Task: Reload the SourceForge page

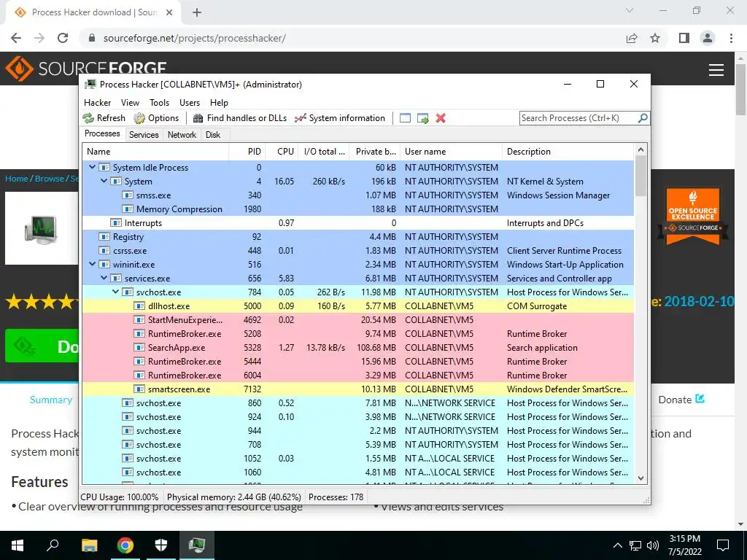Action: point(63,38)
